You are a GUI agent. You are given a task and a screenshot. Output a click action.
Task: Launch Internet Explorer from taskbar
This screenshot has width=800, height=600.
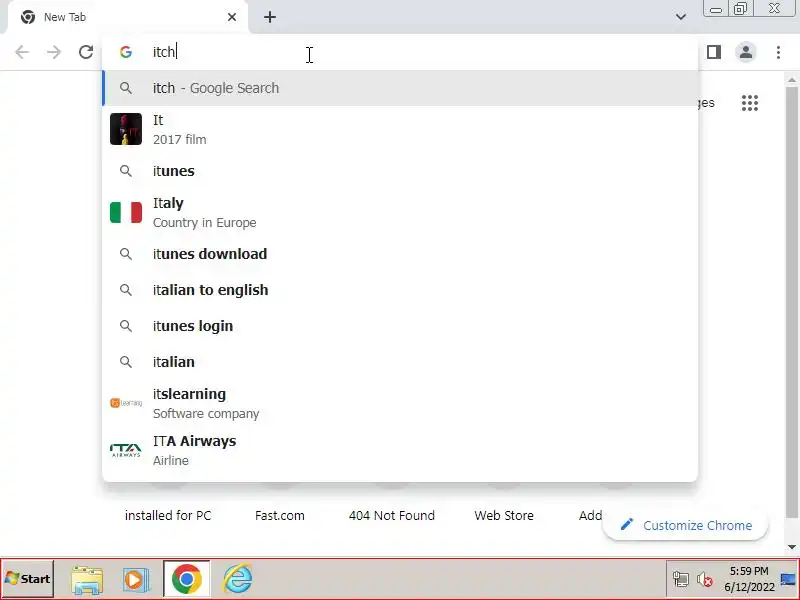(x=238, y=579)
